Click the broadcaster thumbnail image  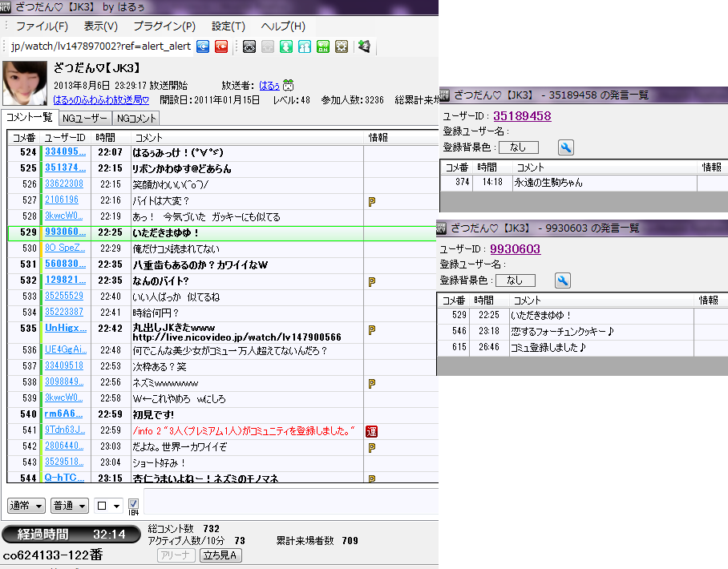tap(25, 83)
